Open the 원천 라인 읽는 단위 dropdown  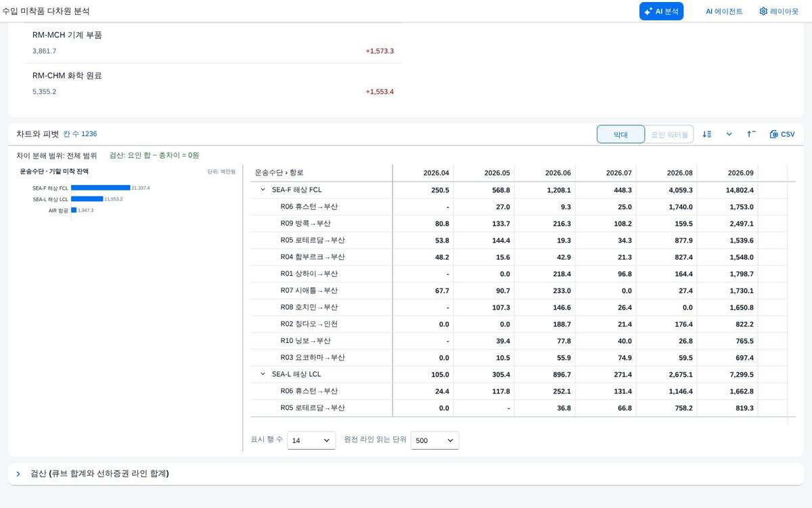(434, 440)
